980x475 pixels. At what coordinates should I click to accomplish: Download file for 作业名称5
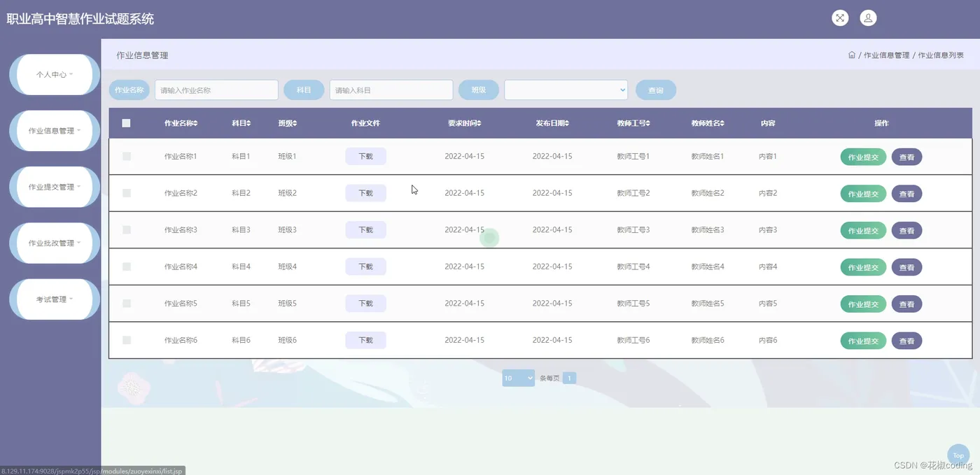[x=365, y=304]
